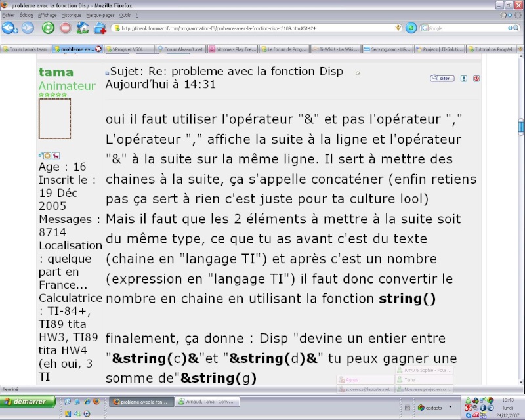Screen dimensions: 525x420
Task: Click 's.lorentz@laposte.net' contact entry
Action: coord(366,389)
